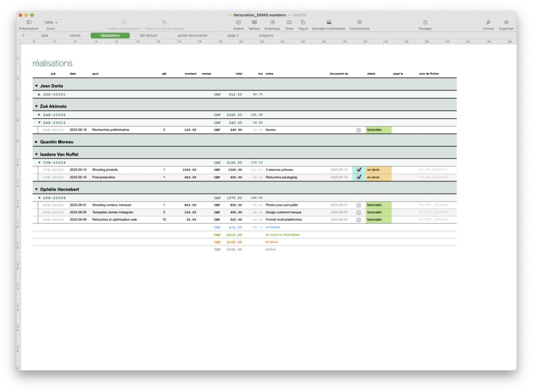Image resolution: width=533 pixels, height=392 pixels.
Task: Open the Données multimédias icon
Action: (x=329, y=22)
